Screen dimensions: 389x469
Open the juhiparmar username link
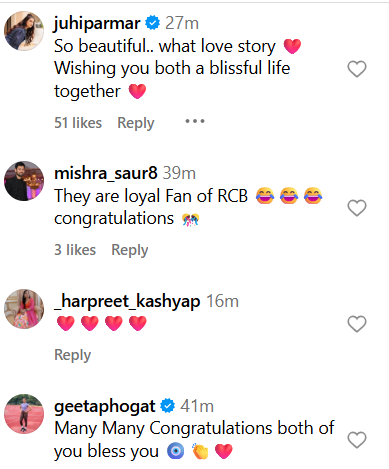click(x=97, y=23)
